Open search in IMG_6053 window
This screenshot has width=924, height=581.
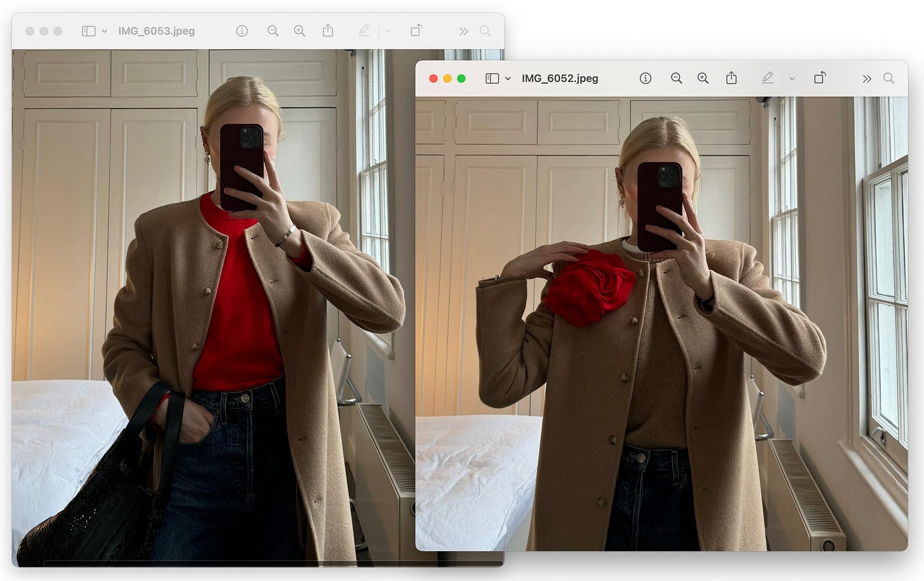coord(485,30)
